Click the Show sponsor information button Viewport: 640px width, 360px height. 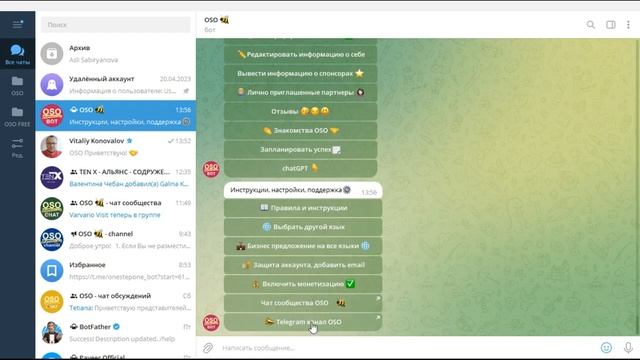pos(300,73)
